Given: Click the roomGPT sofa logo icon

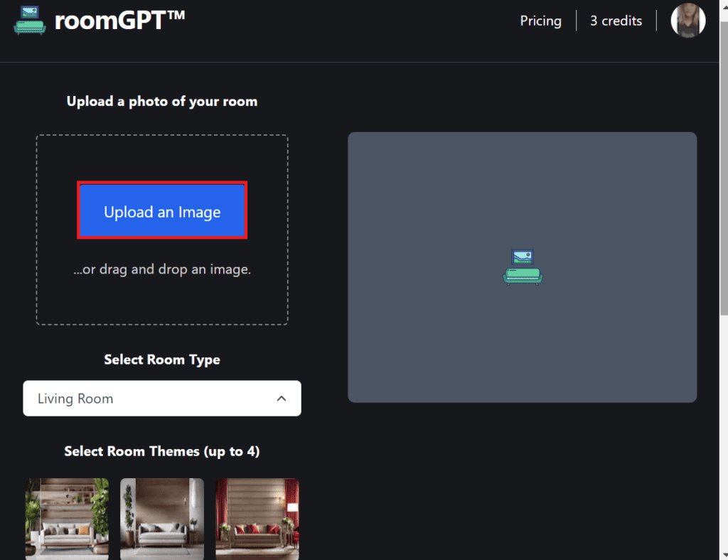Looking at the screenshot, I should click(x=30, y=21).
